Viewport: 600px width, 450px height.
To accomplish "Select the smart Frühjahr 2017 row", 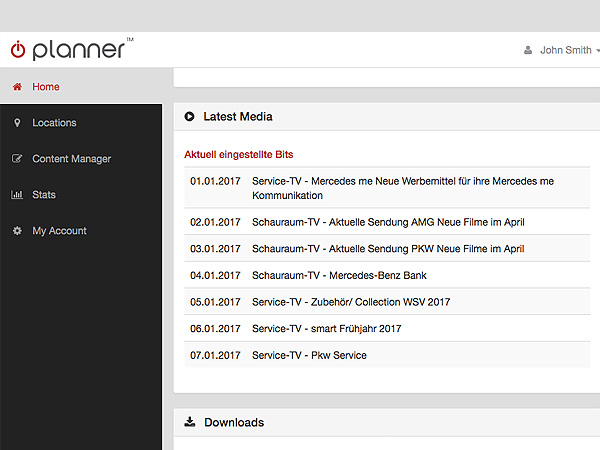I will click(x=387, y=328).
